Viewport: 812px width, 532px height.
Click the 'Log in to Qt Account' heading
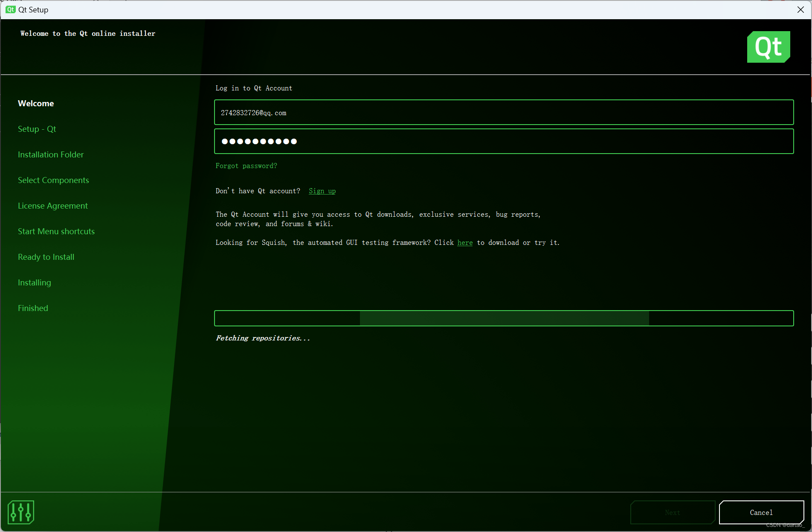(254, 88)
